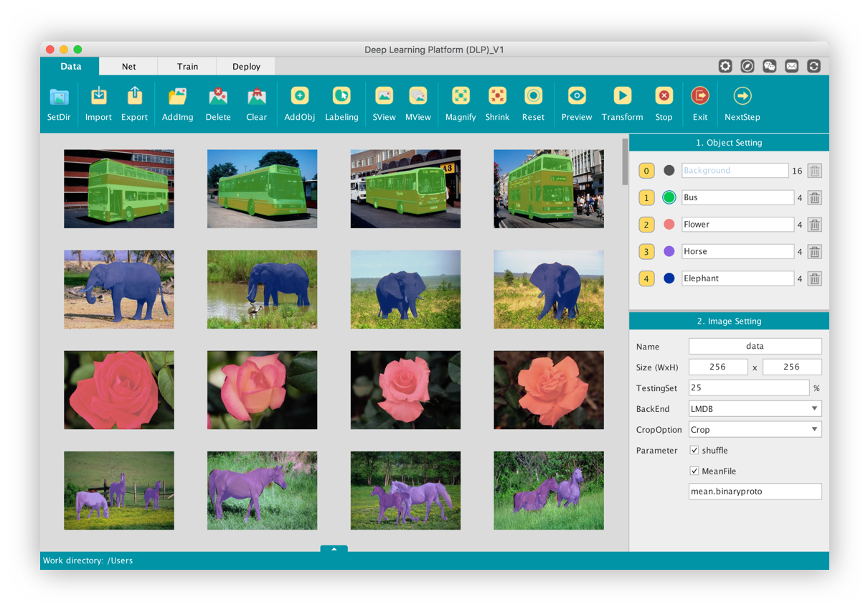
Task: Click the yellow number 1 Bus button
Action: (x=646, y=198)
